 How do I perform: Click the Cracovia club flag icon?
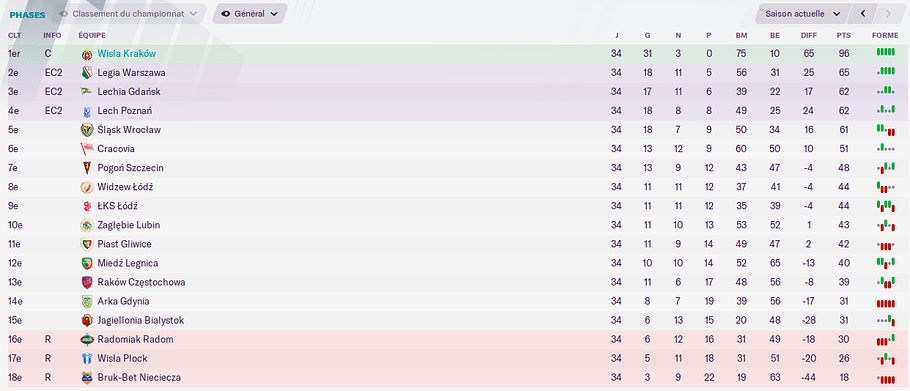point(86,149)
